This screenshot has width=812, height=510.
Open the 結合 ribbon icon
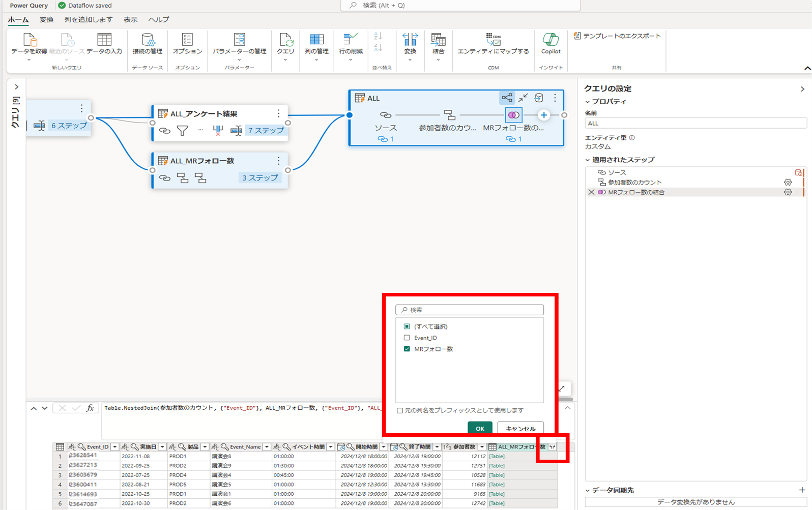pos(438,40)
